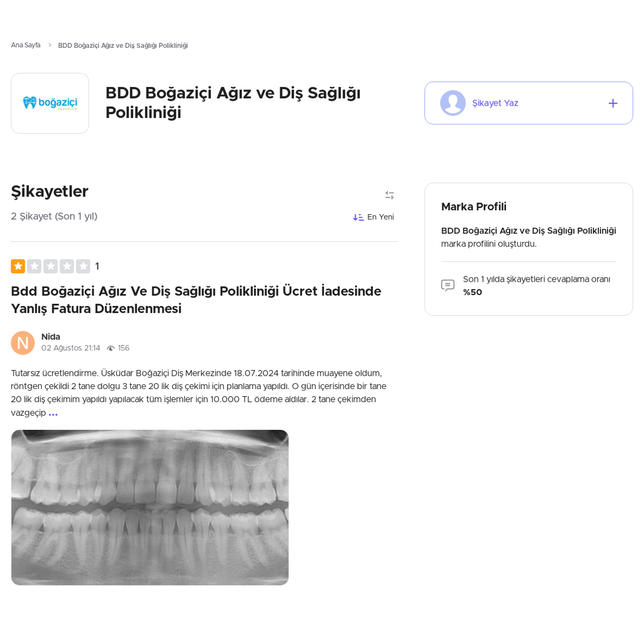
Task: Click the user avatar in Şikayet Yaz
Action: tap(453, 103)
